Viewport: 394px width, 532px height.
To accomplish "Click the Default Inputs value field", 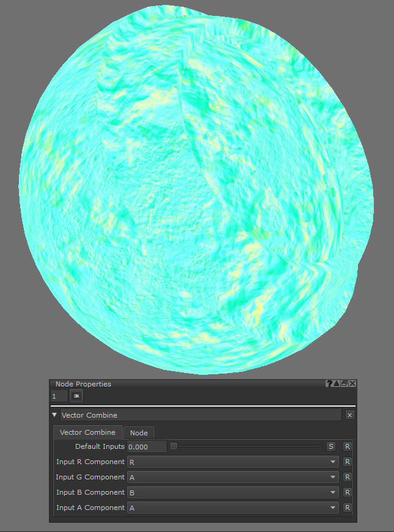I will [x=147, y=447].
